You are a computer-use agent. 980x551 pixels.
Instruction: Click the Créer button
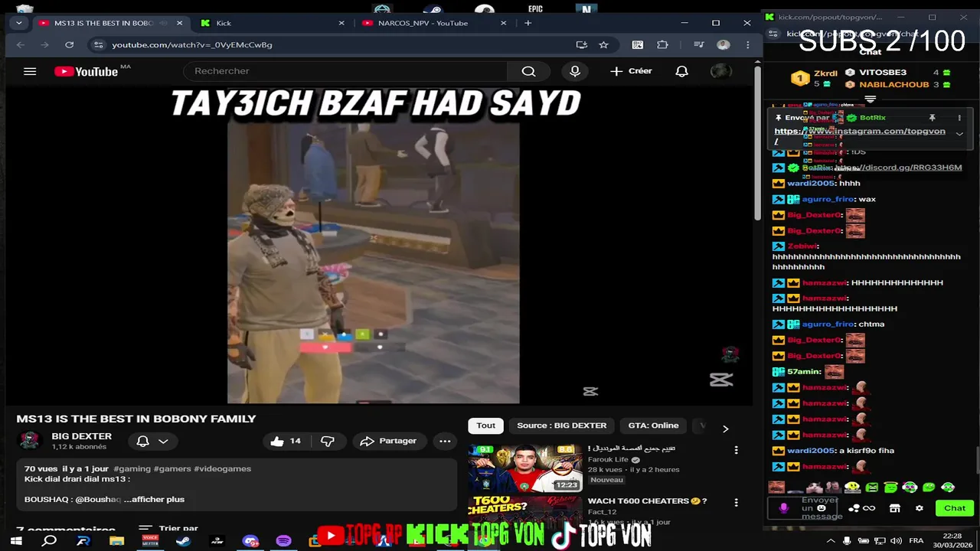[632, 71]
